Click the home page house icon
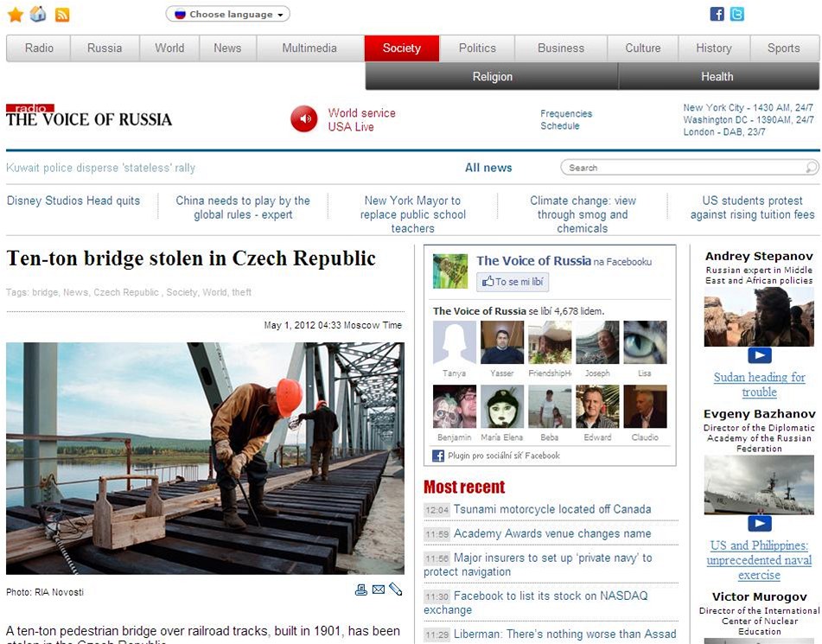The height and width of the screenshot is (644, 822). [38, 15]
